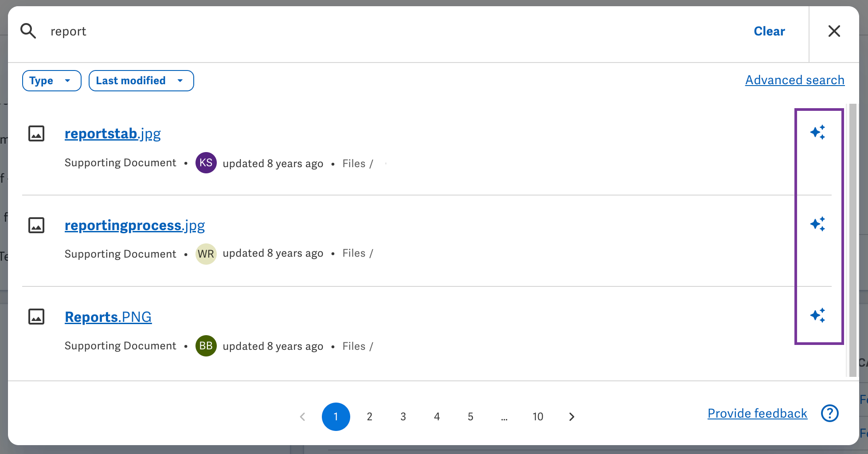This screenshot has height=454, width=868.
Task: Open results page 5
Action: tap(471, 417)
